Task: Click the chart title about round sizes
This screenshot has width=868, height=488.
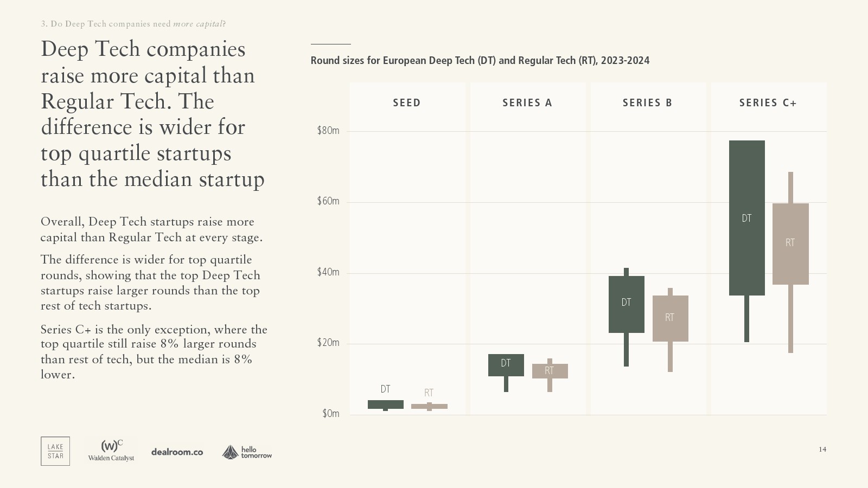Action: pos(480,61)
